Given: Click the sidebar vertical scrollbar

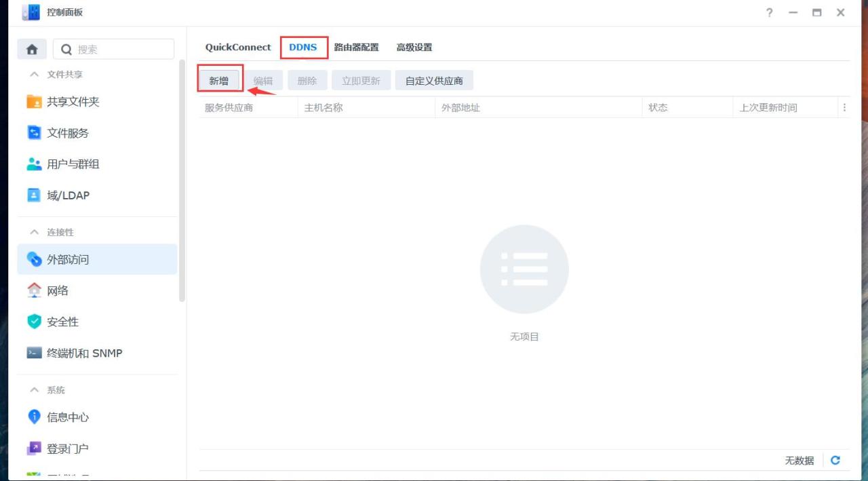Looking at the screenshot, I should [x=182, y=180].
